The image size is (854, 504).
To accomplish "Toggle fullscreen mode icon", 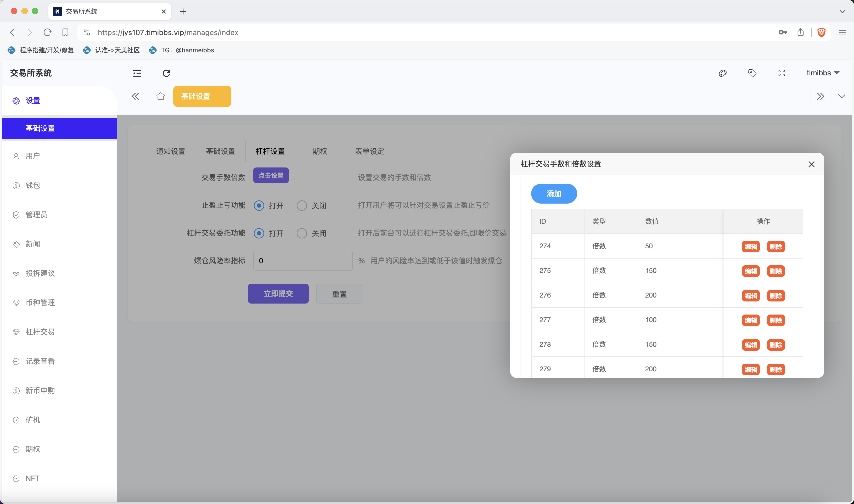I will click(782, 73).
